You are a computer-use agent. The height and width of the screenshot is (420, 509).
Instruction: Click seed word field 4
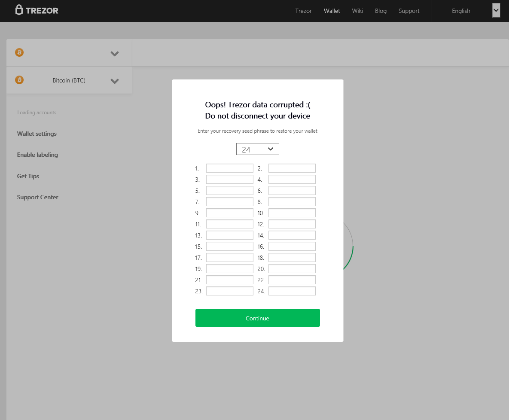(x=292, y=179)
